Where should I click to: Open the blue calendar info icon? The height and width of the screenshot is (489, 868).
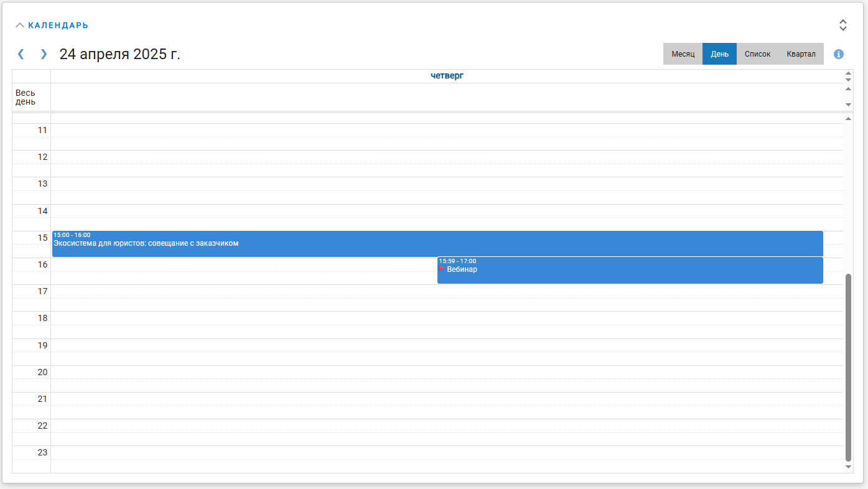click(x=838, y=54)
